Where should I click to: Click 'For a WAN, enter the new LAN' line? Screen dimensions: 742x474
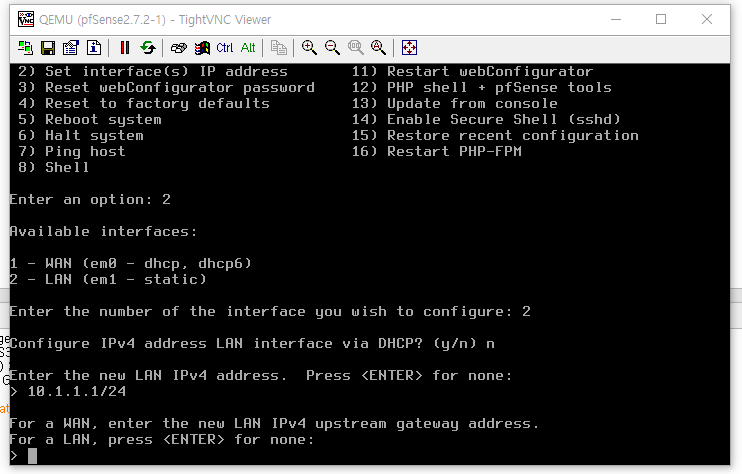tap(274, 424)
